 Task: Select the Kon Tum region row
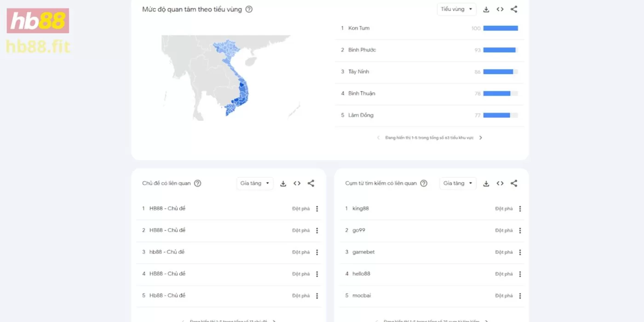[430, 28]
